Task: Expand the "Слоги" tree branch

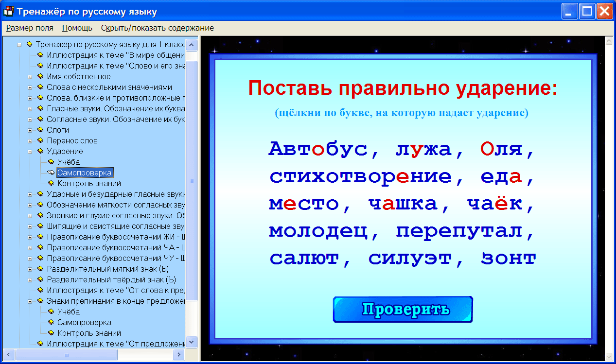Action: [x=30, y=130]
